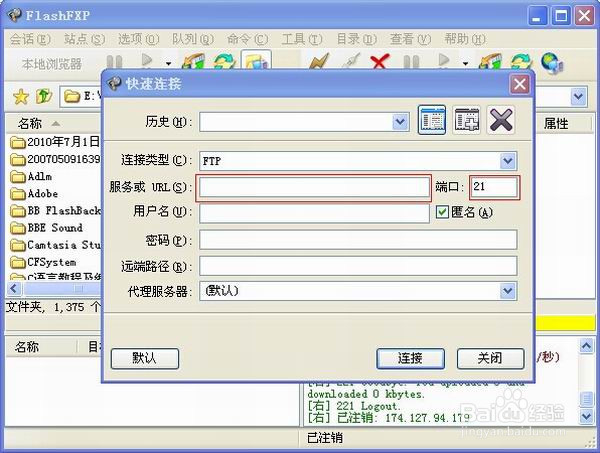Click the right pane refresh icon

[523, 62]
